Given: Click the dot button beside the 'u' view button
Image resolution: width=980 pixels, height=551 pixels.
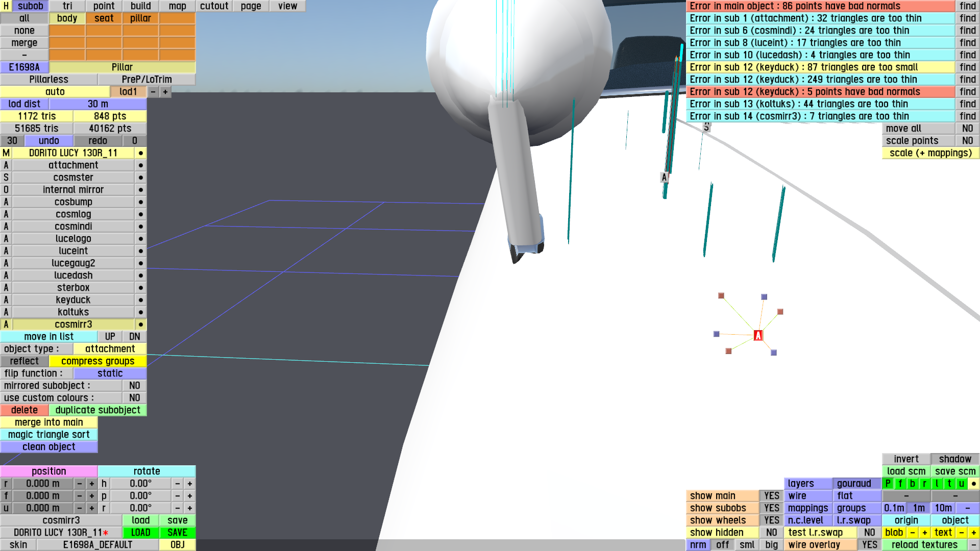Looking at the screenshot, I should 973,484.
